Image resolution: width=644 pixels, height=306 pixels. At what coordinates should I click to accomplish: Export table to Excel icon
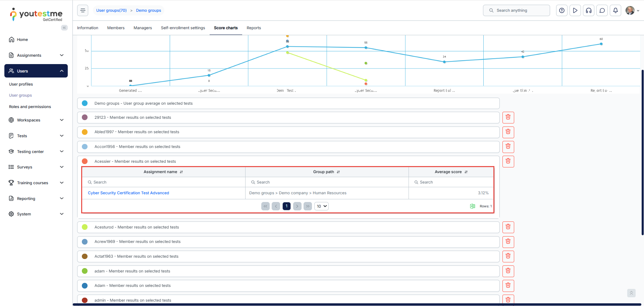[472, 206]
